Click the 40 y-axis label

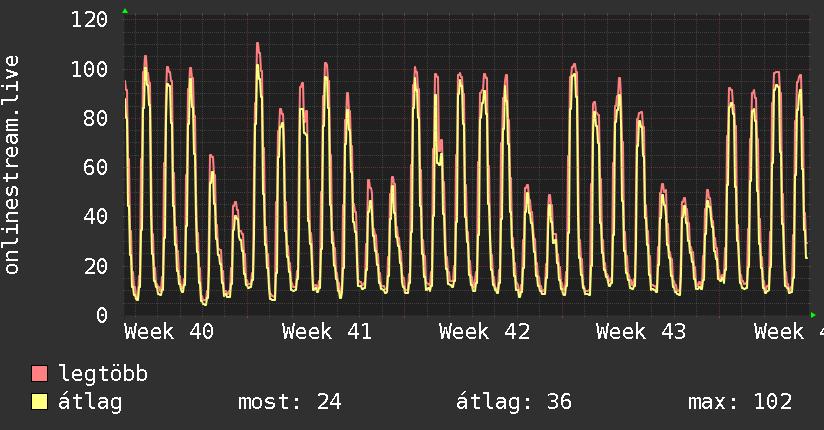point(96,217)
